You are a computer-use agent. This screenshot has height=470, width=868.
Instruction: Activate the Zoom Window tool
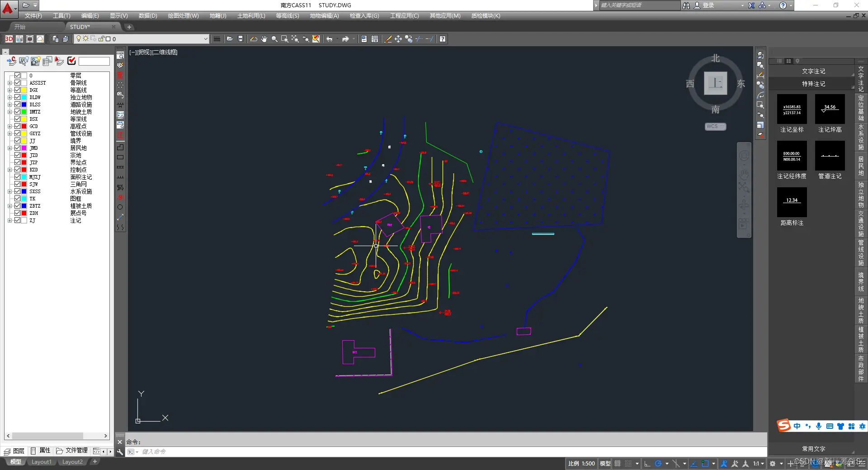click(x=285, y=39)
